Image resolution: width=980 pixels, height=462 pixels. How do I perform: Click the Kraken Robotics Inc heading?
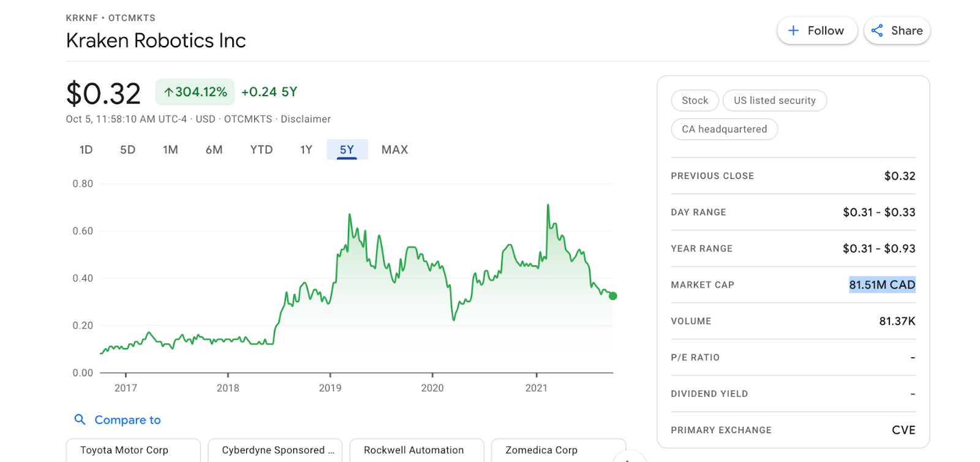156,40
